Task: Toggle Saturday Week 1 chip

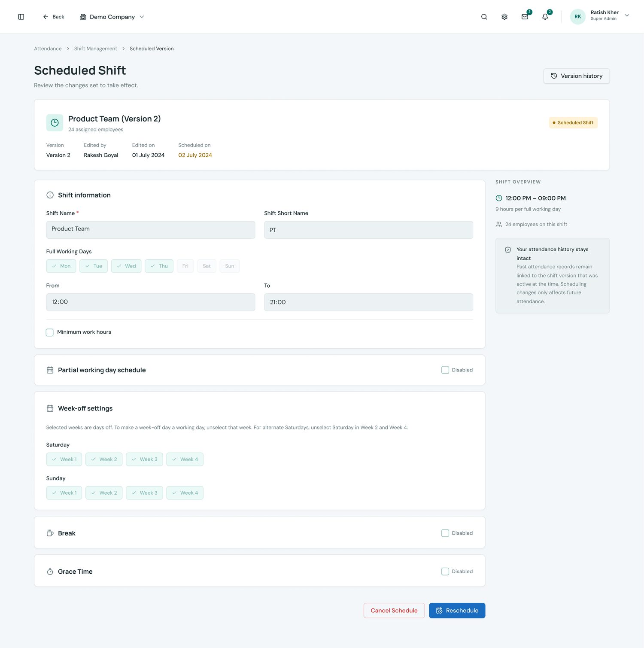Action: (x=64, y=459)
